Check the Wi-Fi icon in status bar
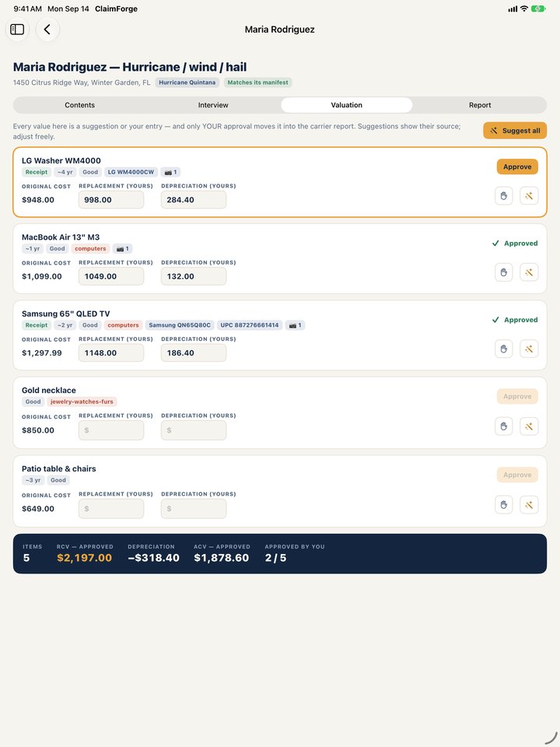 pos(523,9)
